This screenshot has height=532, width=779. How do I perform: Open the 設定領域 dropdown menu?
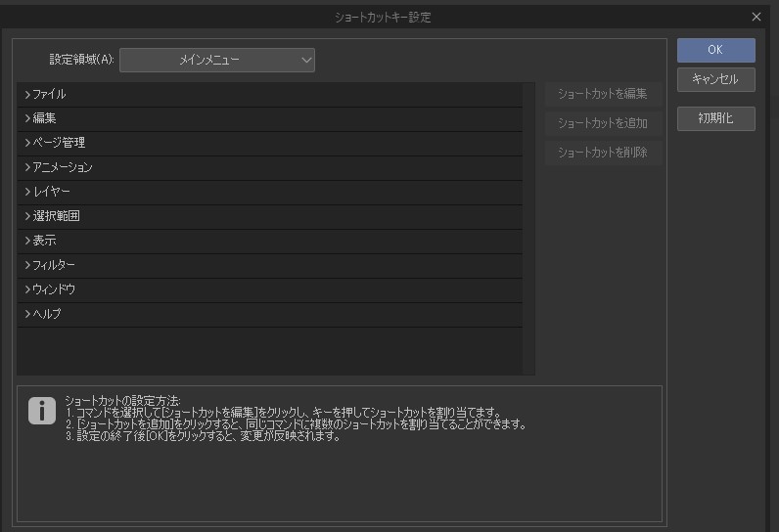(216, 61)
